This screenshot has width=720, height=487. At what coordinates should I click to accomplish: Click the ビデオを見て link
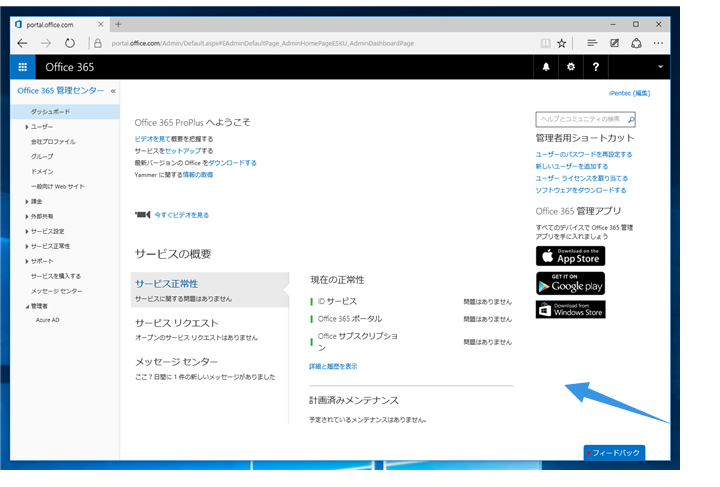152,139
